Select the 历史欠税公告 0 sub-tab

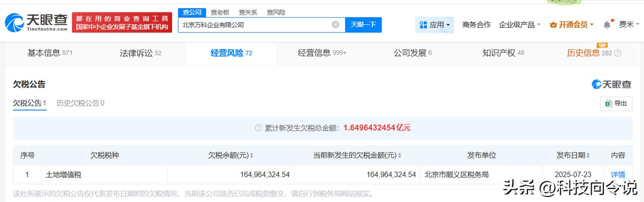click(80, 103)
